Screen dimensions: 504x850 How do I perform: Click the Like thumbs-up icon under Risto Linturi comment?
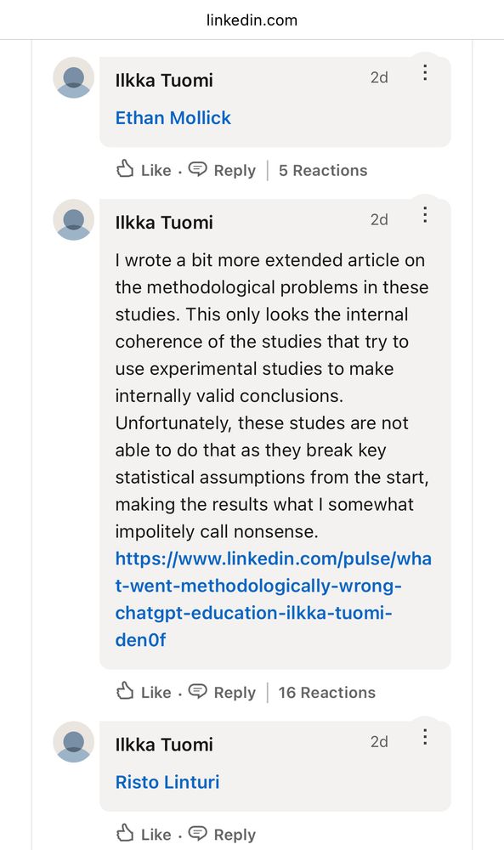click(x=125, y=834)
